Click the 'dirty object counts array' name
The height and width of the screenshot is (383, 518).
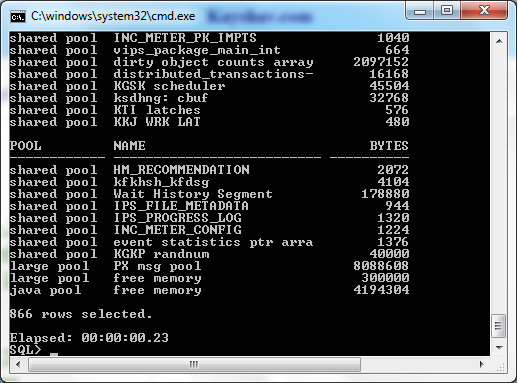(213, 62)
